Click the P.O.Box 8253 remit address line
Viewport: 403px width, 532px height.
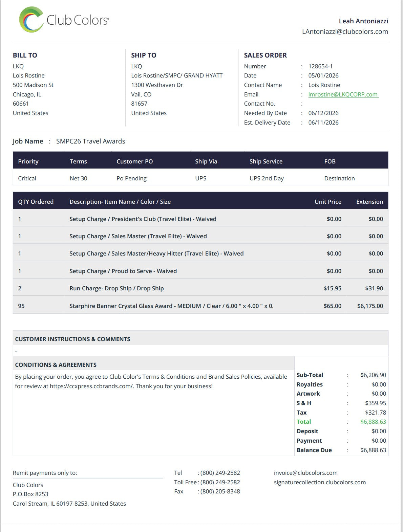click(30, 494)
